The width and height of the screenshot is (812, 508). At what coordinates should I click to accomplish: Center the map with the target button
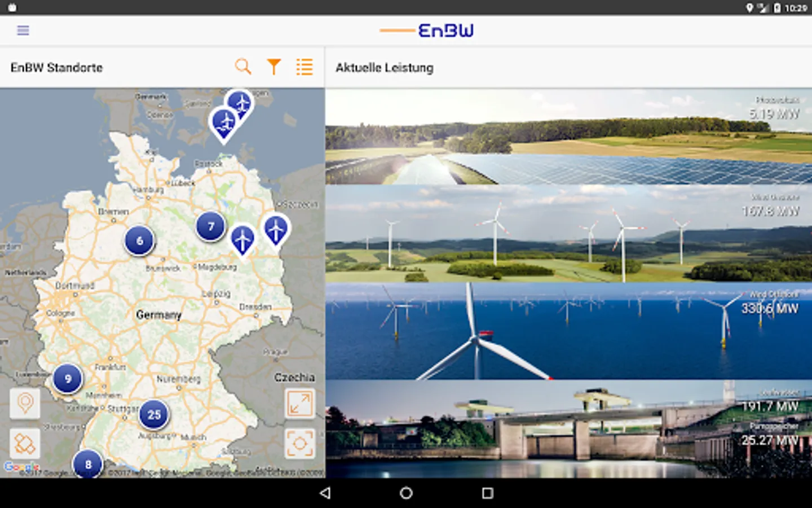[x=299, y=444]
